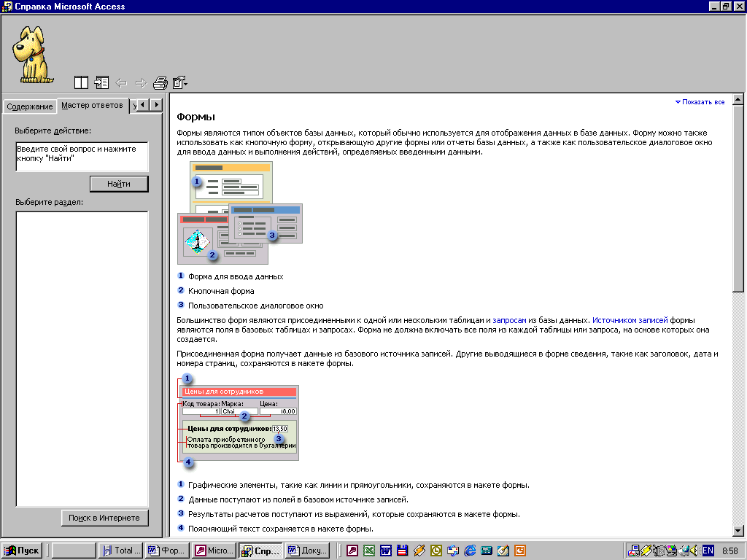The image size is (747, 560).
Task: Launch Excel from quick launch bar
Action: pyautogui.click(x=368, y=551)
